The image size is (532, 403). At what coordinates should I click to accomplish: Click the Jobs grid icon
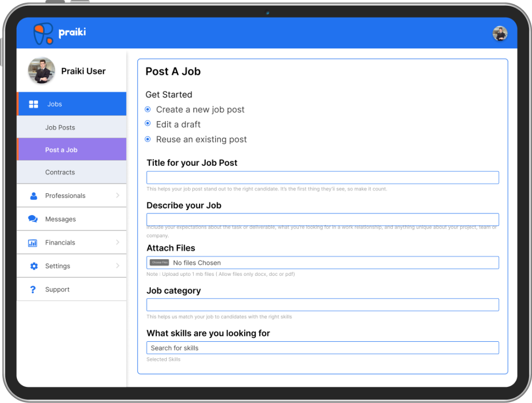[33, 104]
